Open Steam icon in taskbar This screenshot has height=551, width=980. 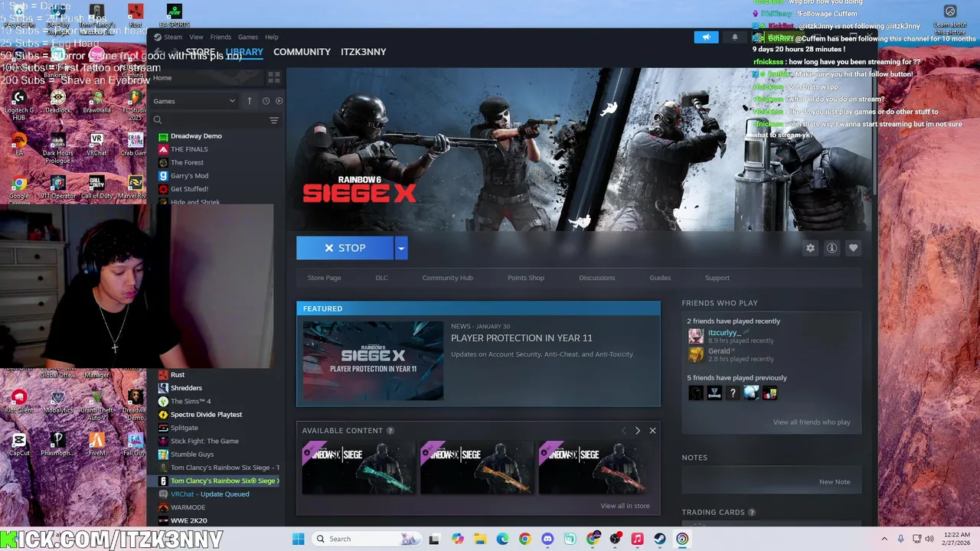[x=659, y=539]
